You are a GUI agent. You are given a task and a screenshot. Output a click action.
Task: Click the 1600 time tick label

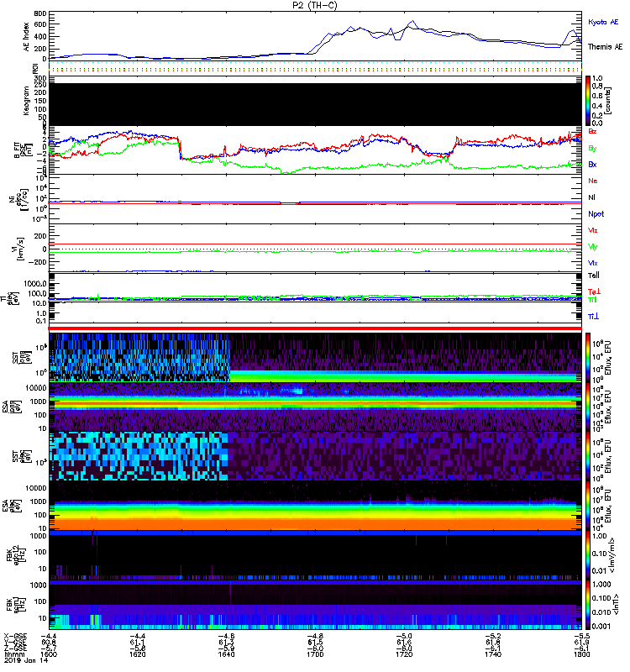coord(49,654)
